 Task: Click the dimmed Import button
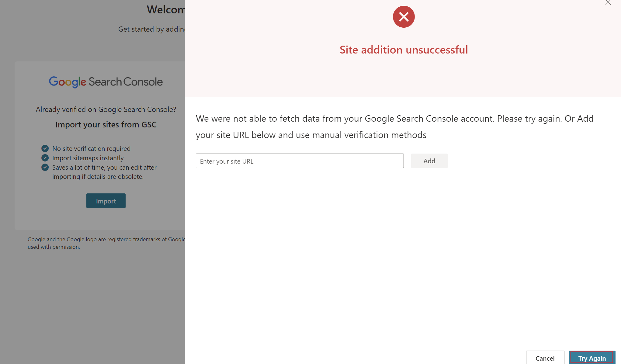(106, 201)
